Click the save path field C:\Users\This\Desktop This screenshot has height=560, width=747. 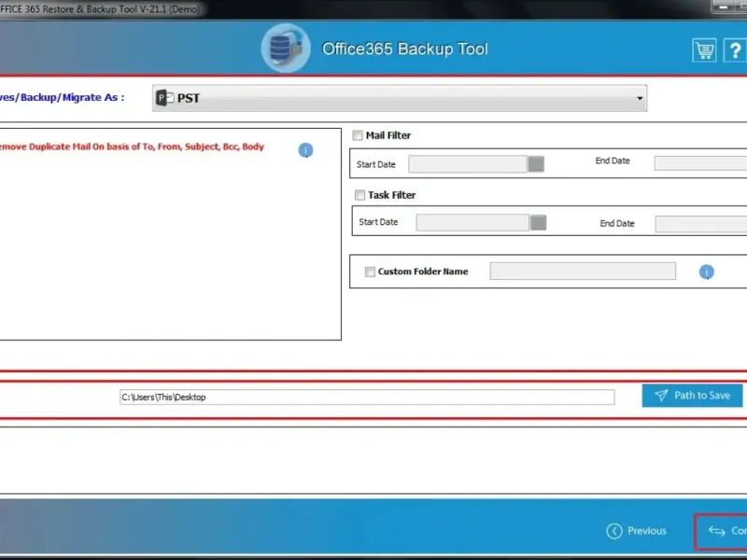367,398
